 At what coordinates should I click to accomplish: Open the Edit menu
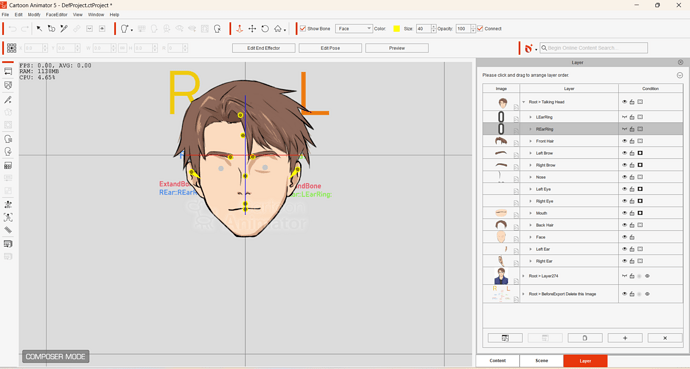(x=18, y=15)
